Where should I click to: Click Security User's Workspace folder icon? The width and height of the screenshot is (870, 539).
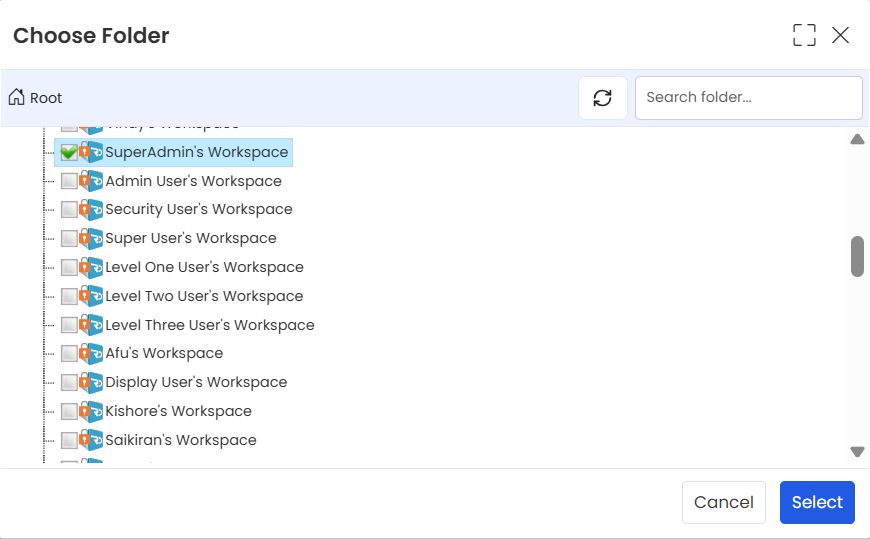click(x=91, y=209)
